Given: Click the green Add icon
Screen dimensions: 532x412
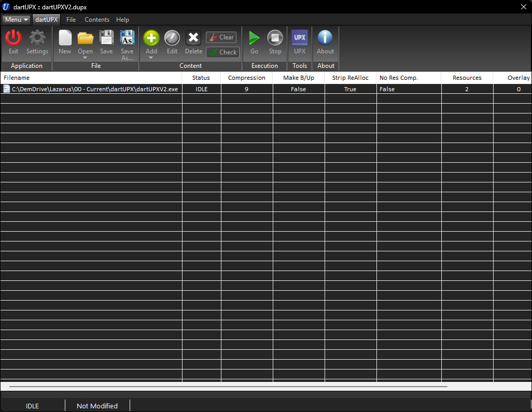Looking at the screenshot, I should point(151,38).
